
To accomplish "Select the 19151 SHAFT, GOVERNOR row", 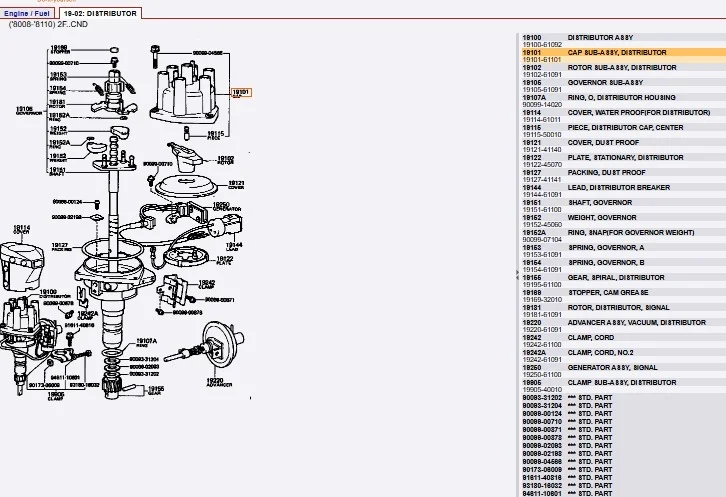I will [x=623, y=206].
